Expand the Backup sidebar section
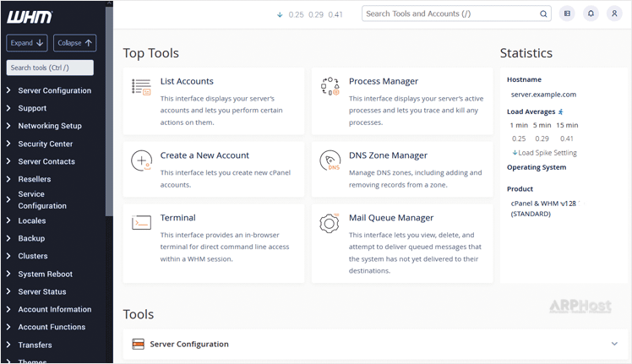The width and height of the screenshot is (632, 364). coord(31,238)
